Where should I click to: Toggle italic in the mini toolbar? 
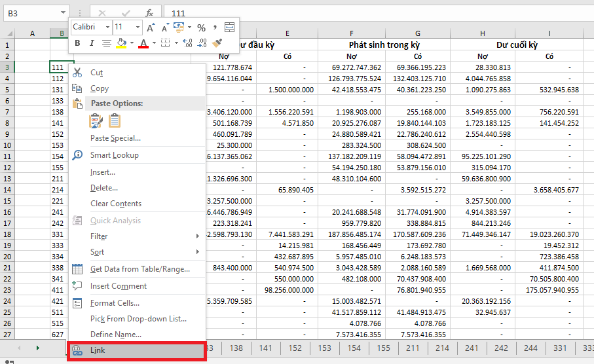pyautogui.click(x=92, y=43)
